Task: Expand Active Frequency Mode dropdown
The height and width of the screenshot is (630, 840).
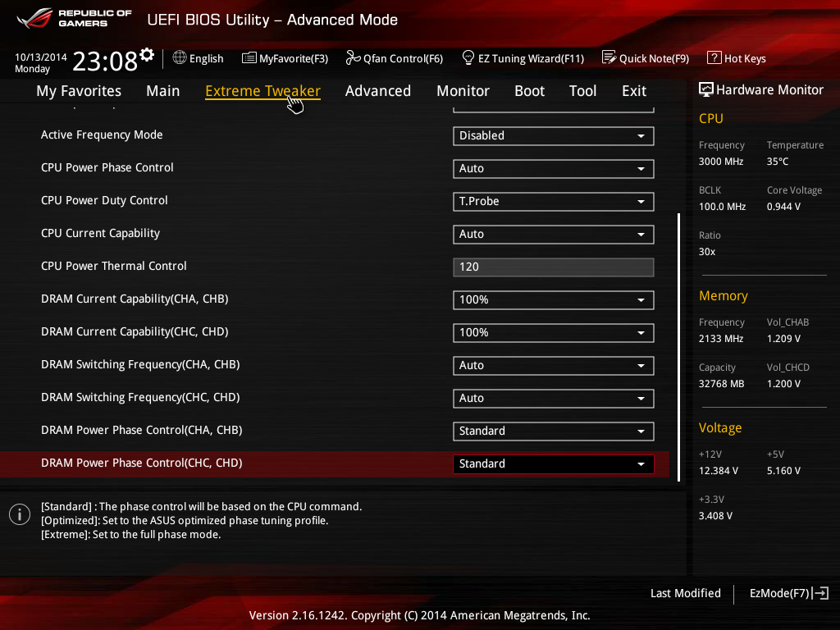Action: click(554, 136)
